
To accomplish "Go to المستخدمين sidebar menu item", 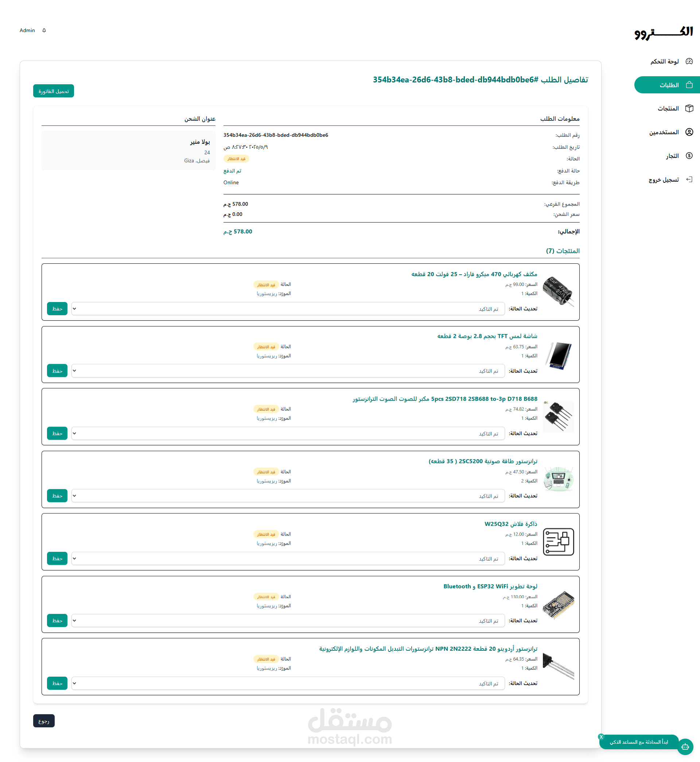I will pyautogui.click(x=664, y=132).
